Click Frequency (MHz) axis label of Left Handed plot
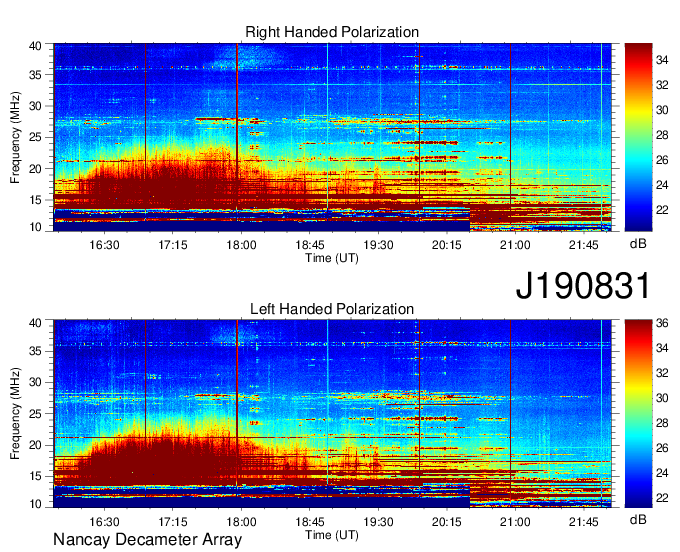The height and width of the screenshot is (552, 680). coord(15,414)
